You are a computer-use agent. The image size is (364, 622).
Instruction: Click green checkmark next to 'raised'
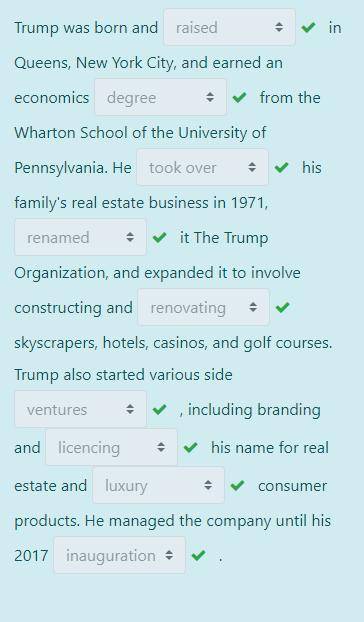308,27
